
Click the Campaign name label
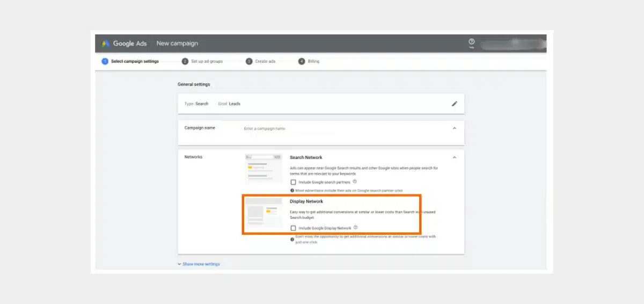click(x=200, y=128)
